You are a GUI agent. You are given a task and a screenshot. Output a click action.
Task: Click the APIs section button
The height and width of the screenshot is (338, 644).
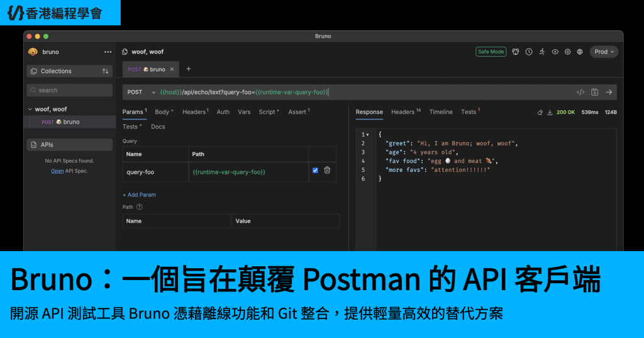pos(69,145)
